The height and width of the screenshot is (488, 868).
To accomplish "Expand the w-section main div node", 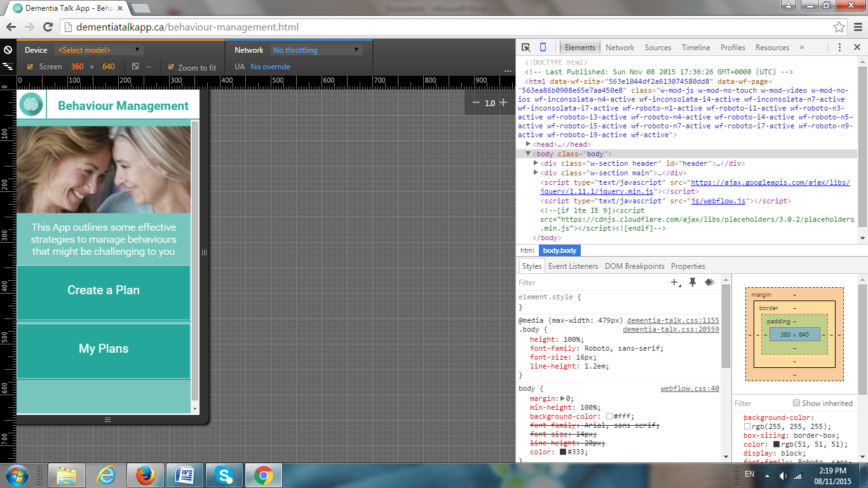I will click(536, 173).
